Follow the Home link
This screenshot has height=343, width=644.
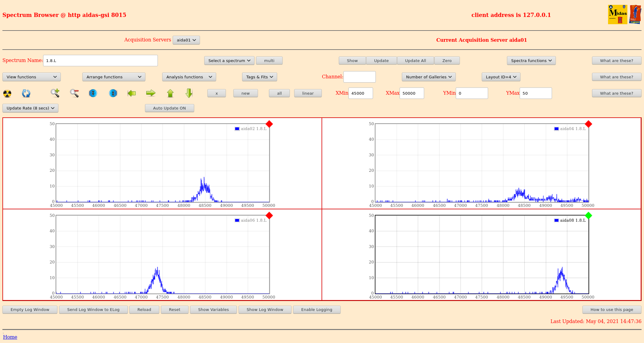pyautogui.click(x=10, y=337)
